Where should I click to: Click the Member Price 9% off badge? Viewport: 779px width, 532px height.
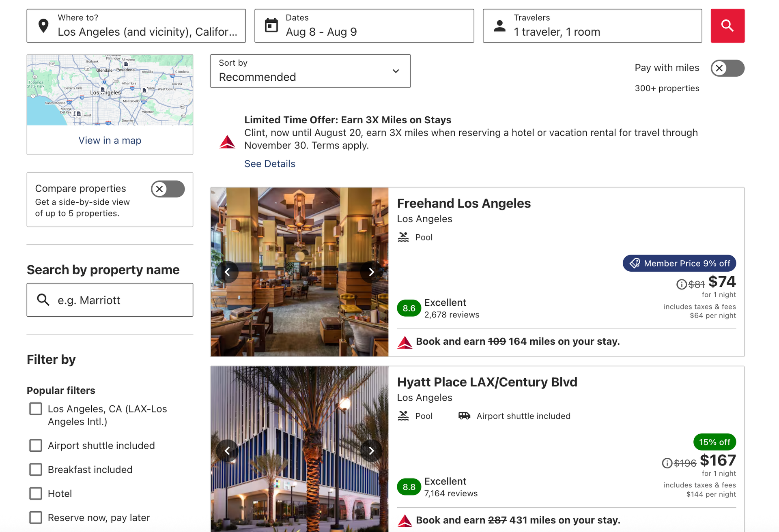click(679, 263)
